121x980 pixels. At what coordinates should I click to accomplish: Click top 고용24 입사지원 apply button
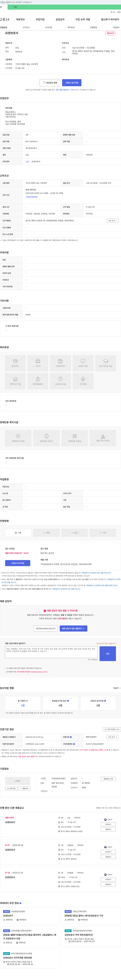click(x=72, y=83)
